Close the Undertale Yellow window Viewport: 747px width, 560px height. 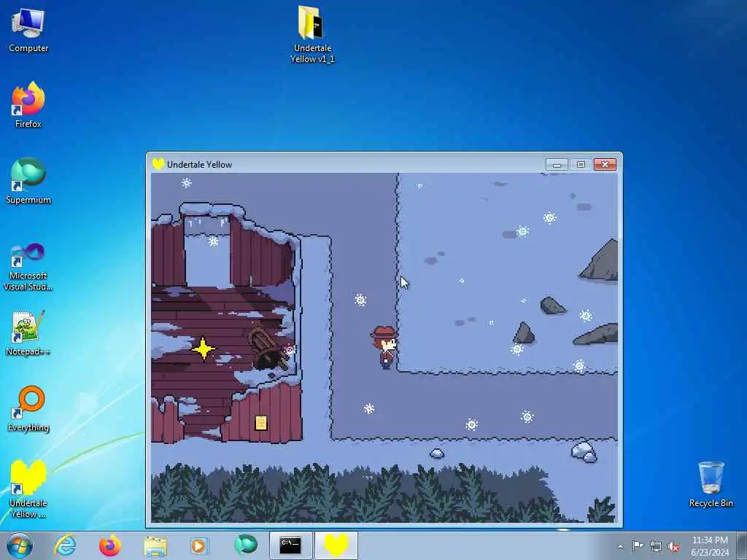[x=605, y=165]
